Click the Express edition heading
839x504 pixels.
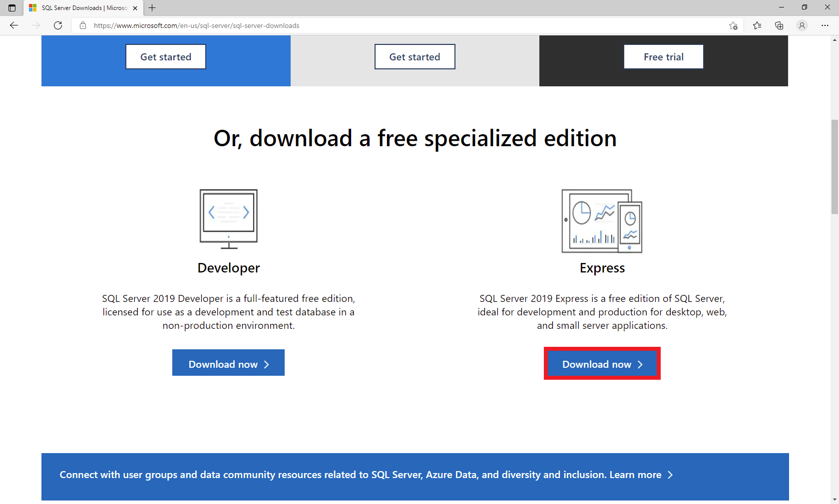(602, 268)
